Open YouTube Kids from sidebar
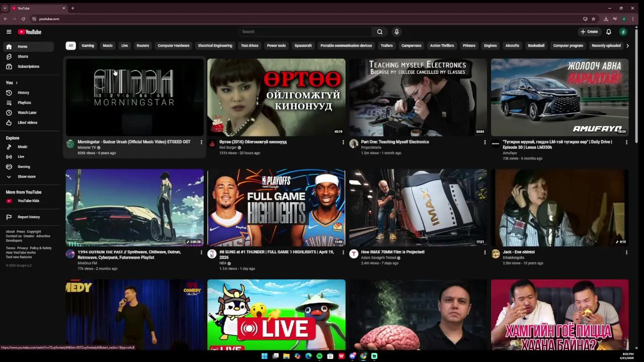The image size is (644, 362). coord(28,201)
